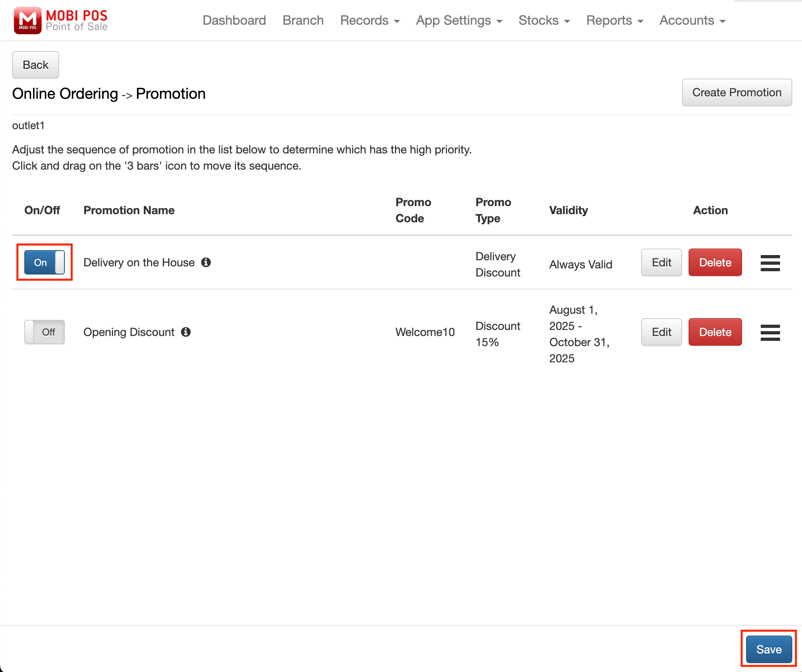Click the Promo Code column header
Image resolution: width=802 pixels, height=672 pixels.
coord(413,210)
